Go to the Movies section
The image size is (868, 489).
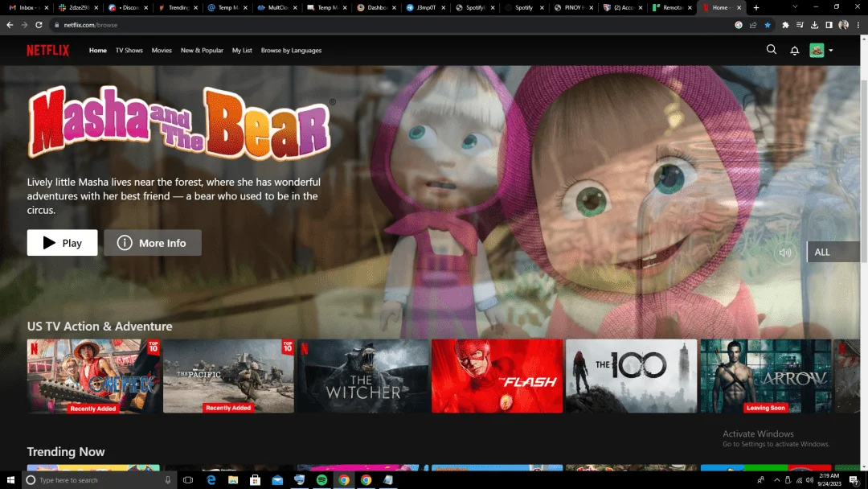pyautogui.click(x=162, y=51)
